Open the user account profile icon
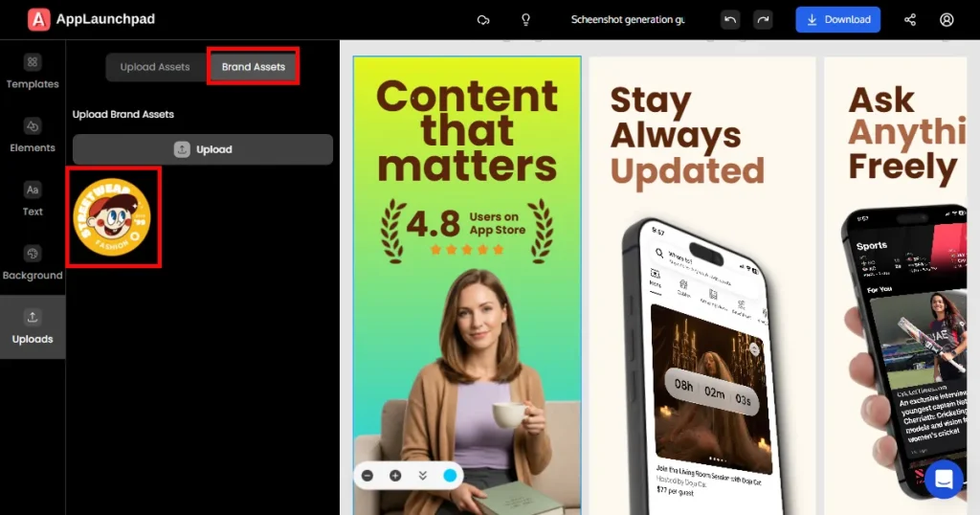This screenshot has width=980, height=515. [947, 20]
